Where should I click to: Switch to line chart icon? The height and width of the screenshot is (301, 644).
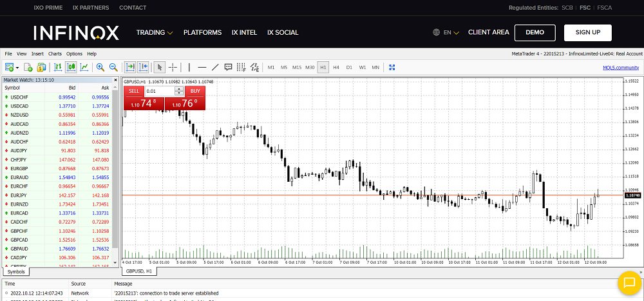click(84, 67)
